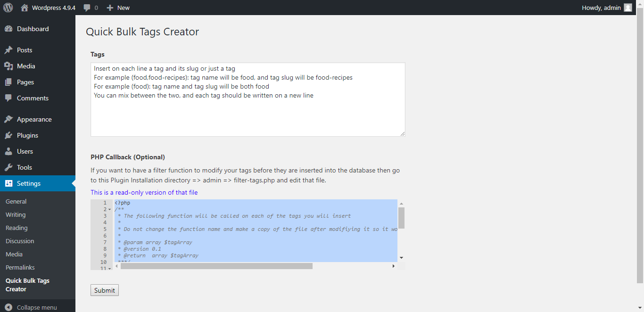Click "<?php" on code line 1
Viewport: 644px width, 312px height.
(122, 203)
